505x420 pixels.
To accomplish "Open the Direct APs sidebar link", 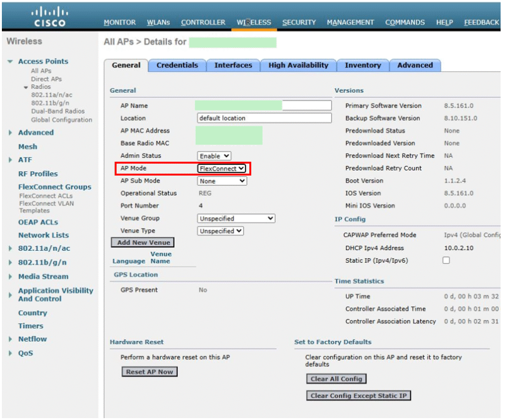I will coord(46,79).
